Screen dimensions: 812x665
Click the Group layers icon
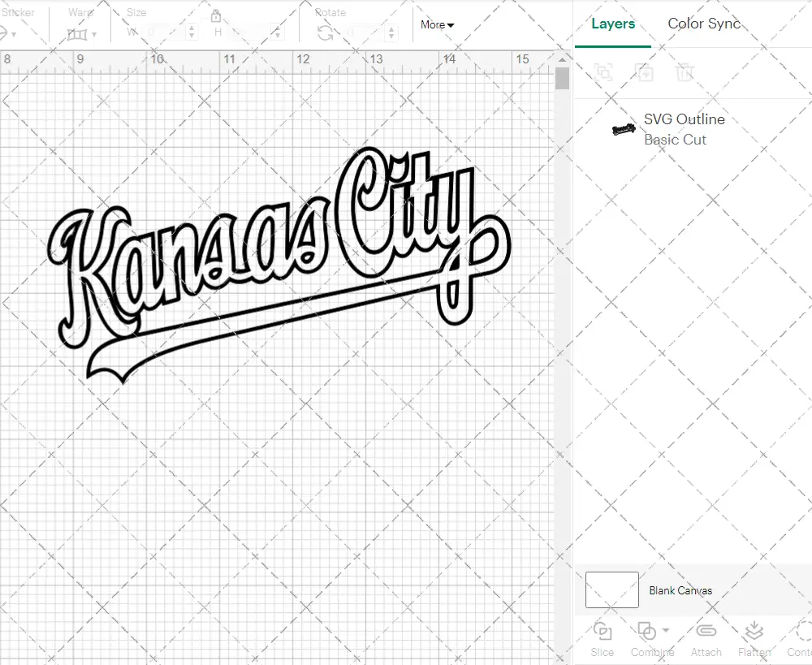pos(603,72)
